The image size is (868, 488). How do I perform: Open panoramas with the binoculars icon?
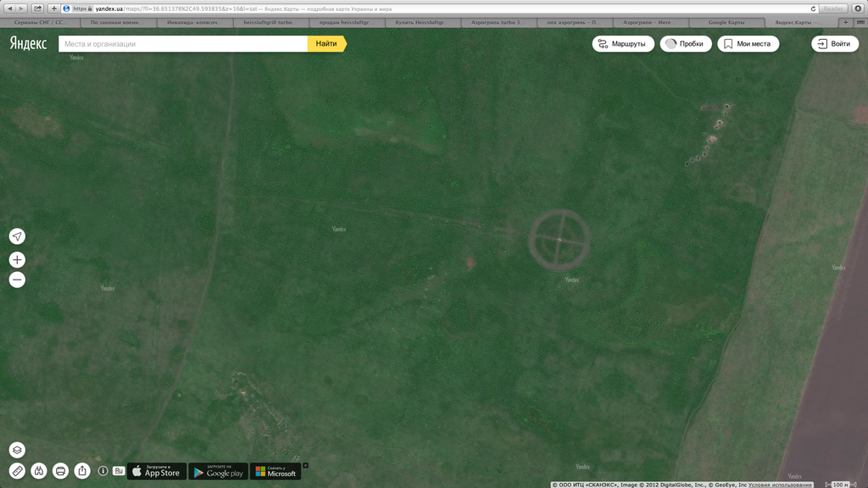point(39,471)
